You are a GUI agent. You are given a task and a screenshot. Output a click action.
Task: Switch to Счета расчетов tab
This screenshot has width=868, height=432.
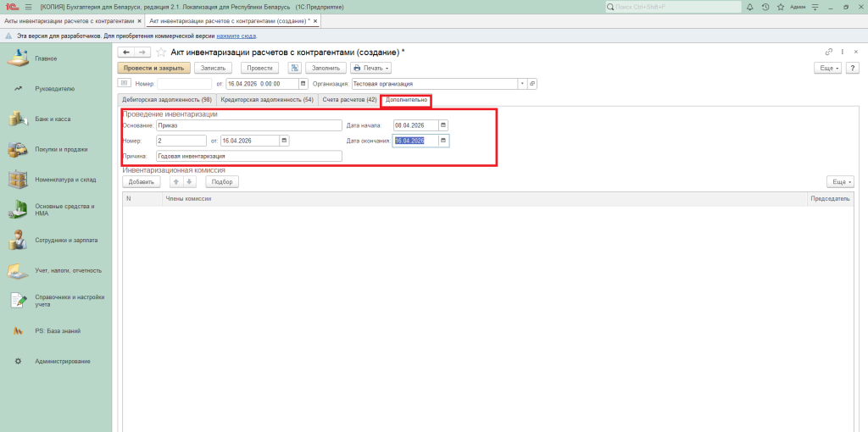coord(349,100)
